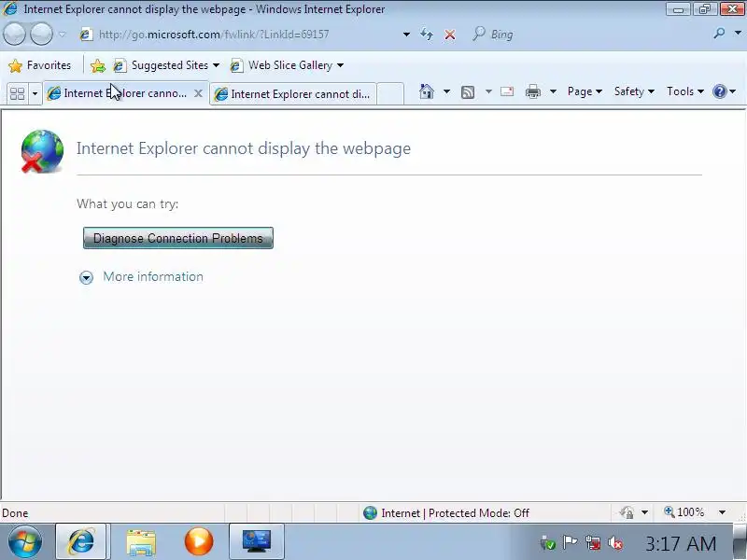Expand the Print options dropdown arrow
The image size is (747, 560).
553,91
